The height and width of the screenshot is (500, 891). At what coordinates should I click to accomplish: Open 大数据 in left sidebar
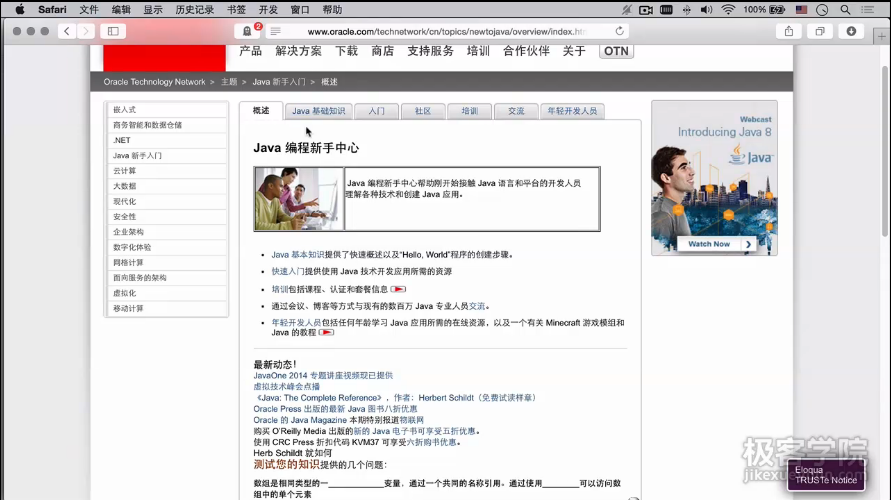tap(166, 186)
